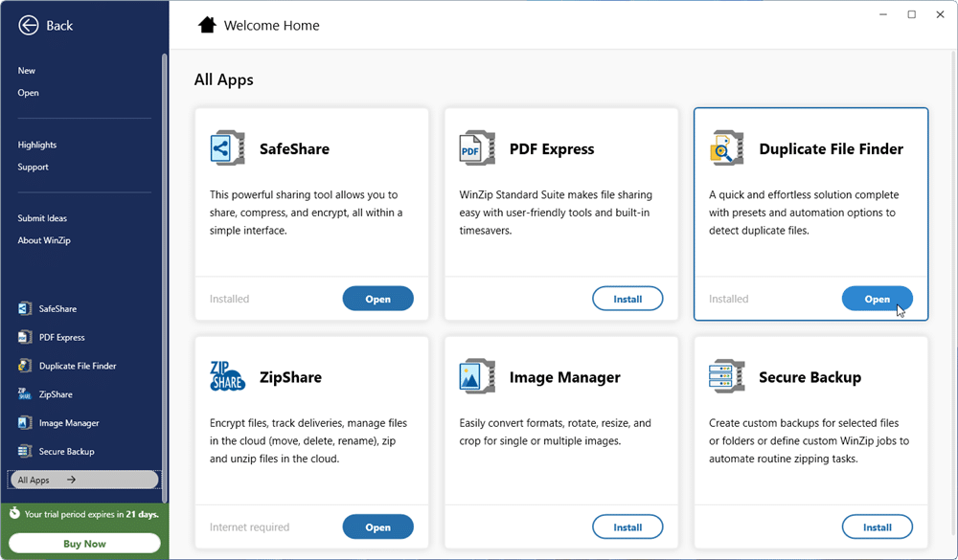The image size is (958, 560).
Task: Click the PDF Express sidebar icon
Action: pos(25,337)
